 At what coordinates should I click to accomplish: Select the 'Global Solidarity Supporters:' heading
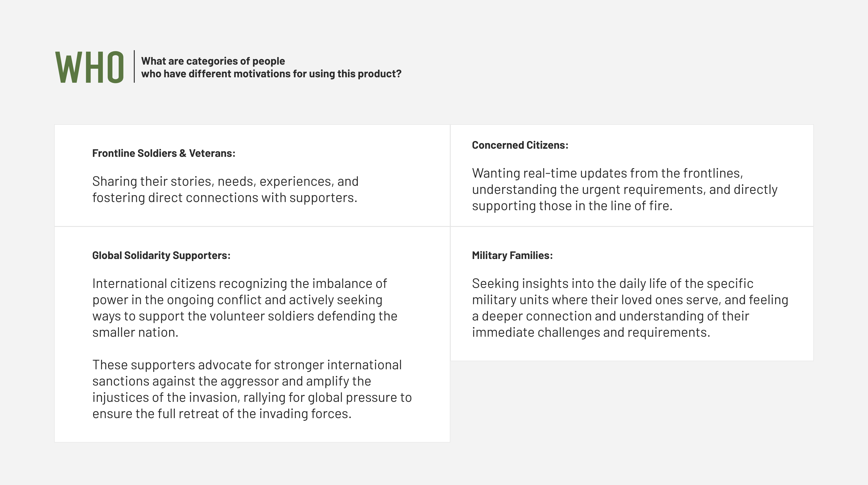[161, 255]
